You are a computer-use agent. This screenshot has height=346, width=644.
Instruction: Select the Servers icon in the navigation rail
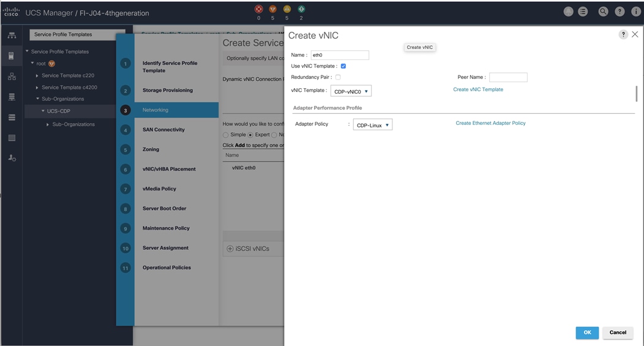(12, 56)
